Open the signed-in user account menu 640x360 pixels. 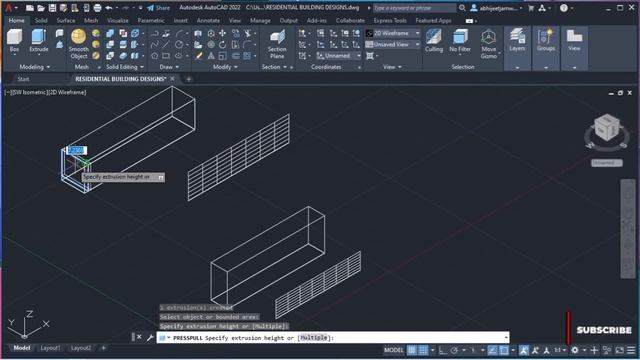pos(497,8)
